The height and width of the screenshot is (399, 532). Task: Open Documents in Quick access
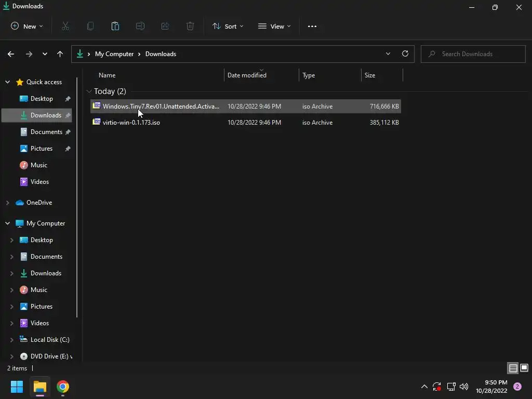(37, 132)
